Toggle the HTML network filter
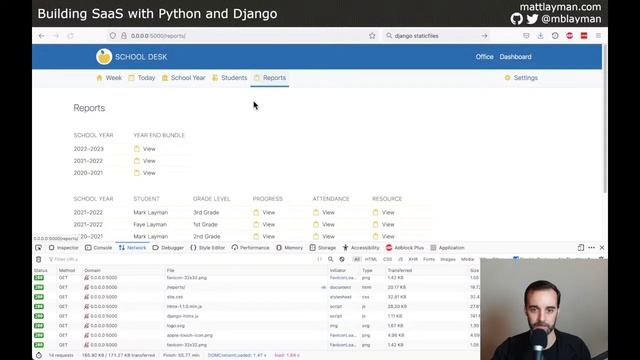The height and width of the screenshot is (360, 640). [371, 259]
